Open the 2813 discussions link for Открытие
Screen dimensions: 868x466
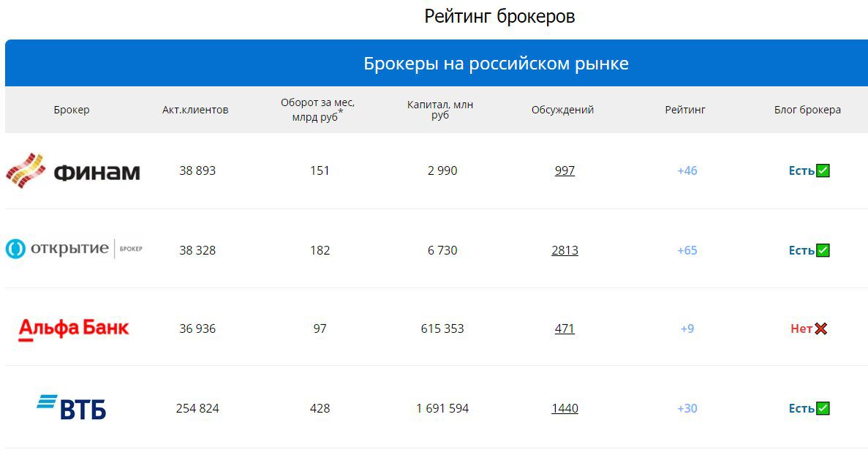[x=564, y=249]
